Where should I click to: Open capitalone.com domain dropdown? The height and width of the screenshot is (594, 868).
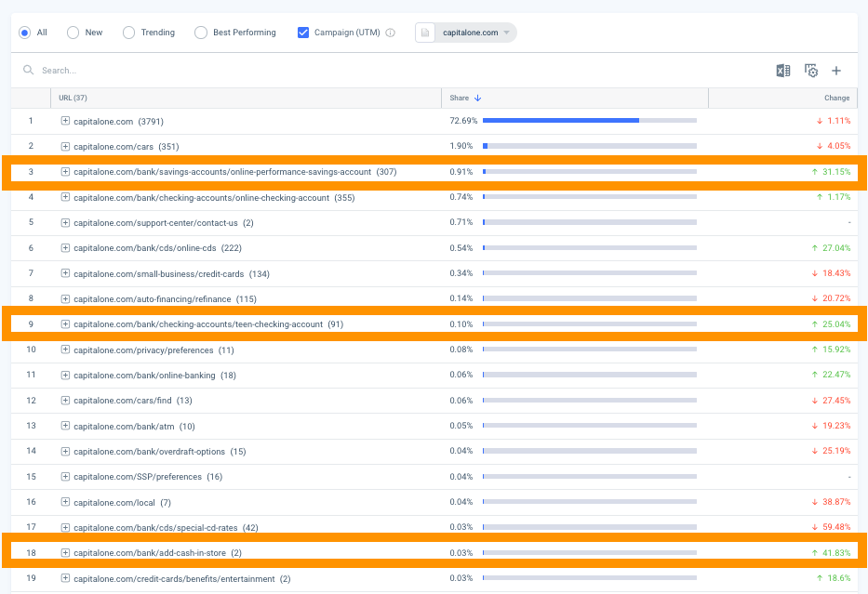click(x=476, y=33)
